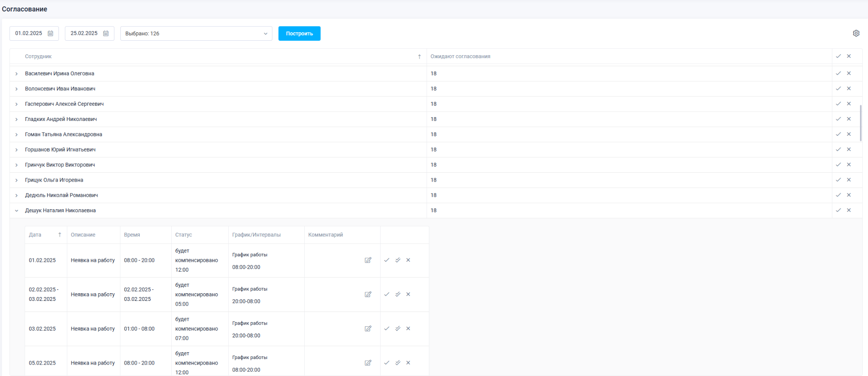
Task: Edit comment for 02.02.2025 - 03.02.2025 entry
Action: coord(368,295)
